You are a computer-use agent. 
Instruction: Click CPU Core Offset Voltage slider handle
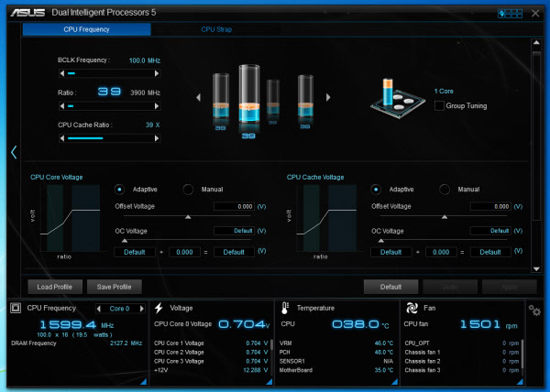[x=188, y=217]
